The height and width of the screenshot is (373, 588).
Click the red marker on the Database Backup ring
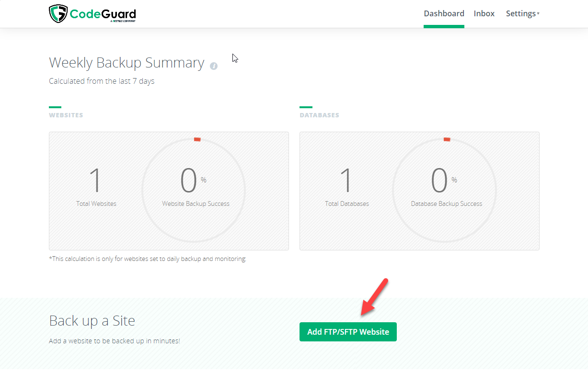point(447,139)
